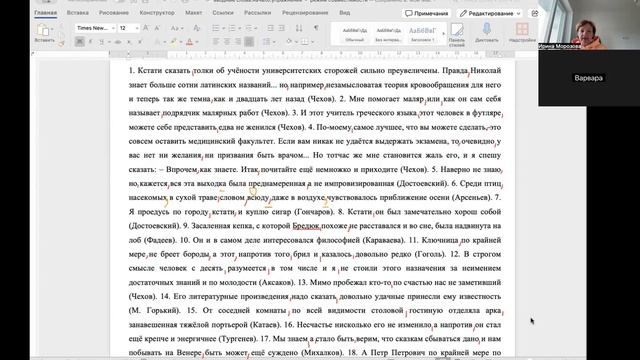Screen dimensions: 640x360
Task: Toggle underline formatting
Action: click(x=101, y=42)
